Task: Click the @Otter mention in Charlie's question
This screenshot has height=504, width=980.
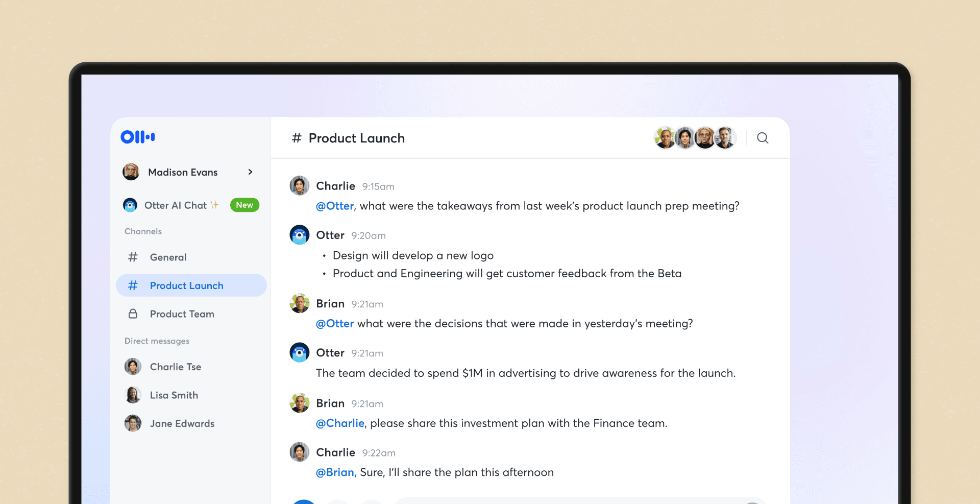Action: pos(335,206)
